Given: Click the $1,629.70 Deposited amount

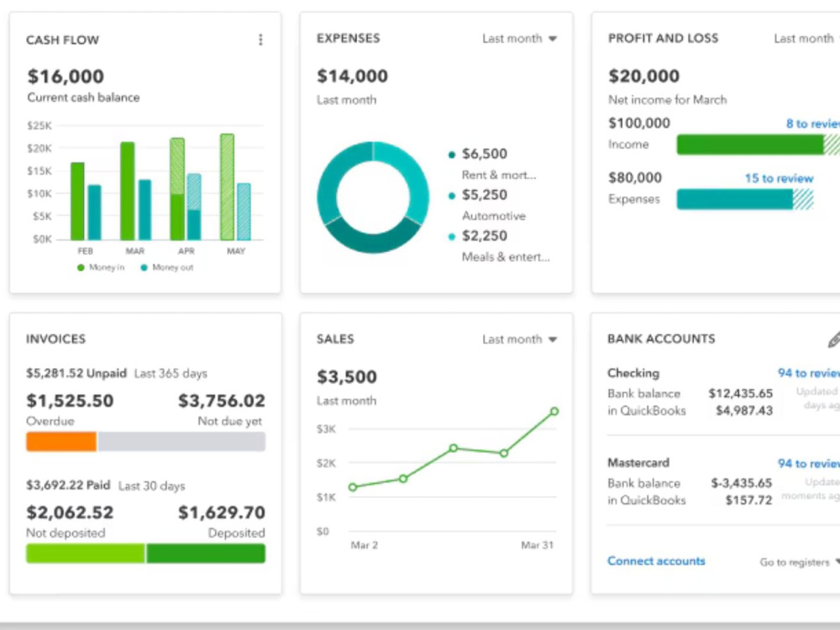Looking at the screenshot, I should click(222, 512).
